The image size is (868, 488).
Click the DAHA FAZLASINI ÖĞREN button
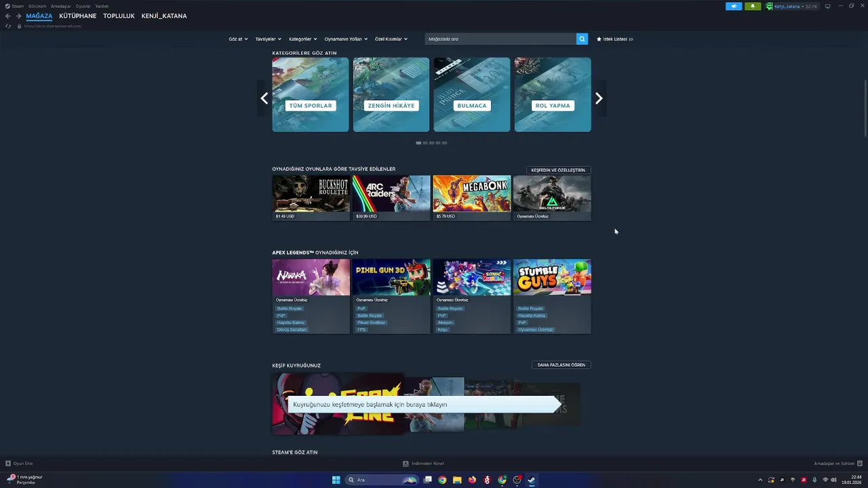(x=561, y=365)
